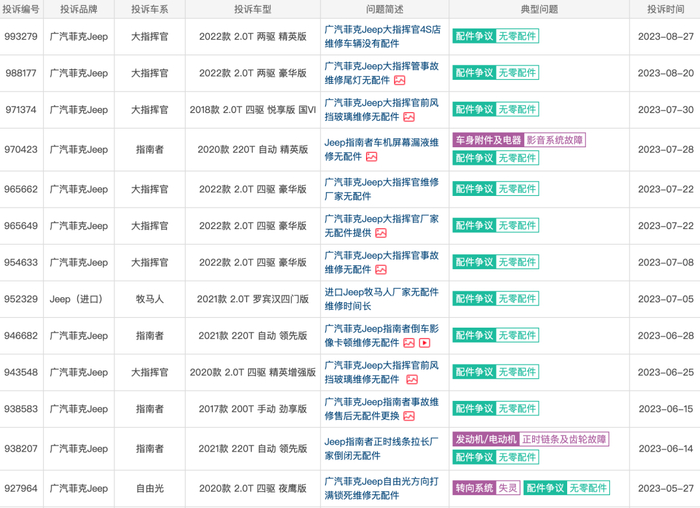Image resolution: width=700 pixels, height=508 pixels.
Task: Click the 正时链条及齿轮故障 tag
Action: [x=563, y=439]
